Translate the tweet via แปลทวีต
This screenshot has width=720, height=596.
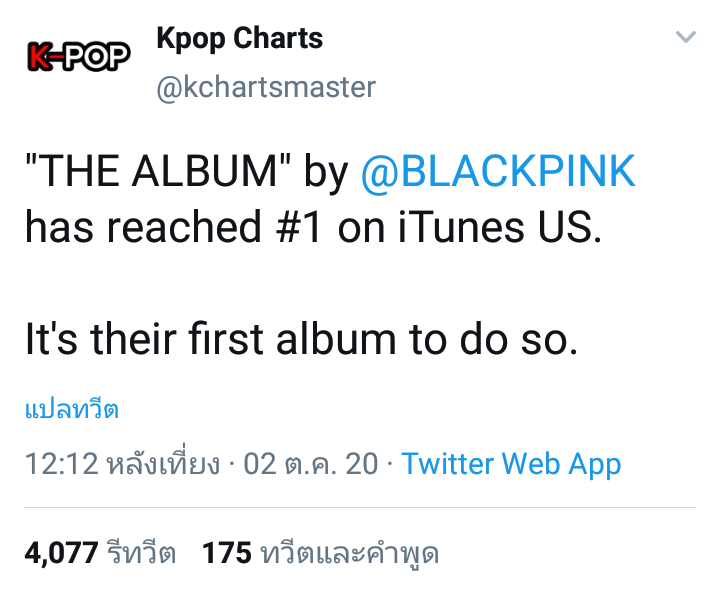coord(71,409)
